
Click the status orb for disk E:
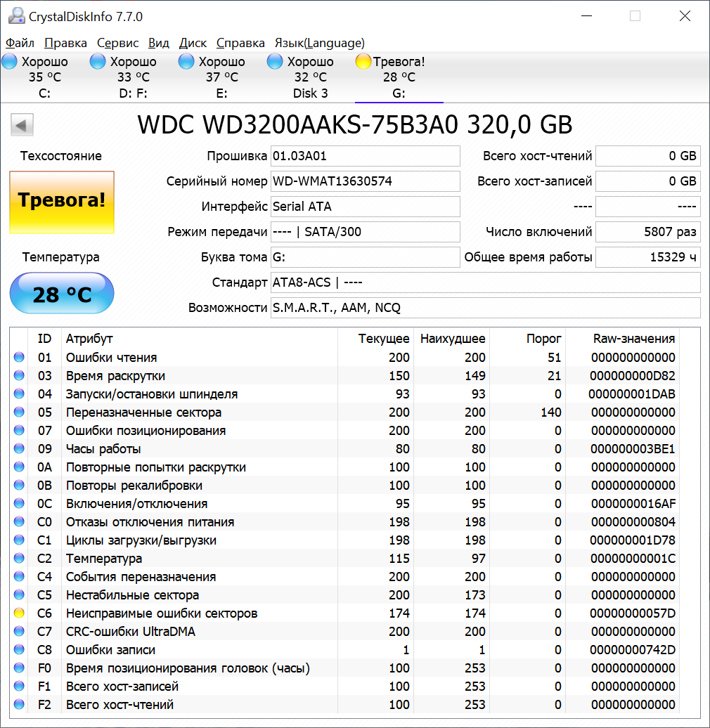(186, 62)
